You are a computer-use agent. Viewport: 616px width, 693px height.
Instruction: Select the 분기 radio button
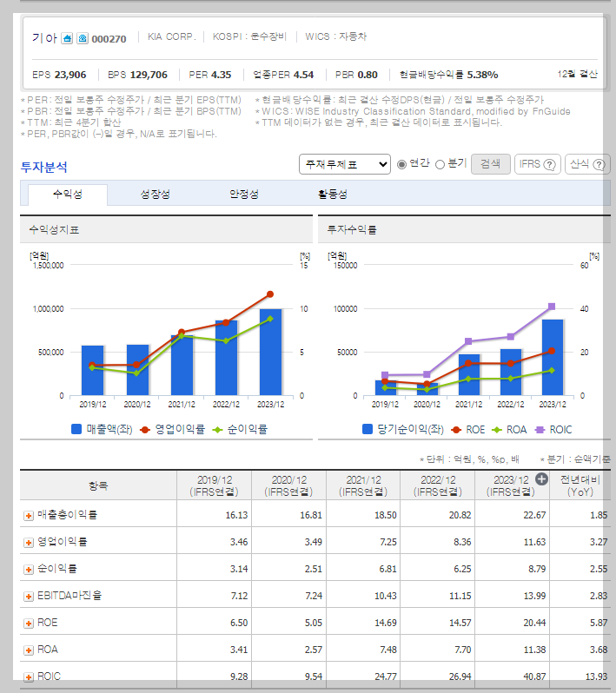click(x=440, y=164)
